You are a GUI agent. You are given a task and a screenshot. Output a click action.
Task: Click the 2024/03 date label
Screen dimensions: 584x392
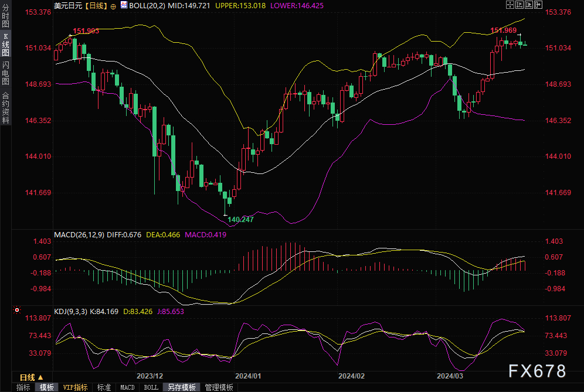coord(450,376)
